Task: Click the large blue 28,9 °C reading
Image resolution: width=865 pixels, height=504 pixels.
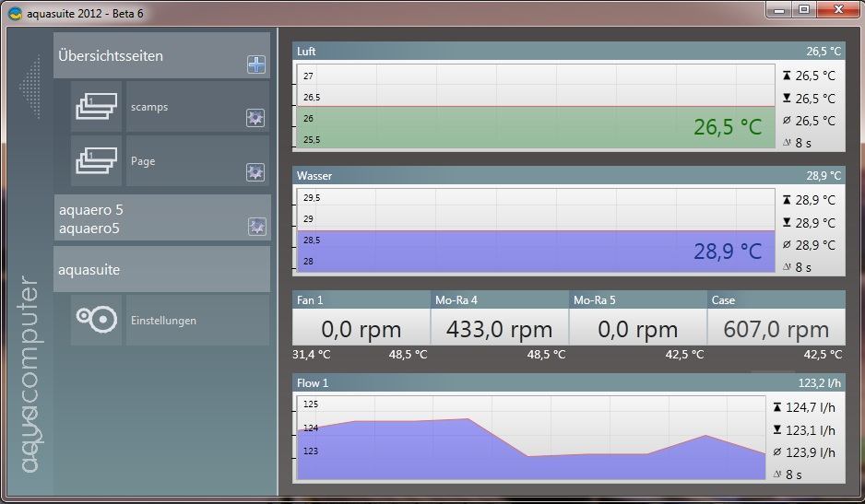Action: [728, 252]
